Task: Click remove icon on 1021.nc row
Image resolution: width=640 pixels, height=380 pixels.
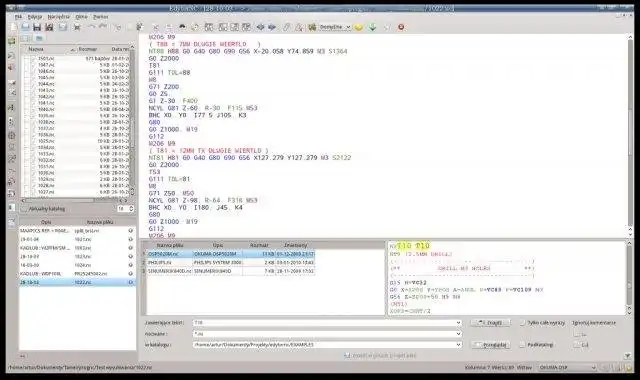Action: coord(131,239)
